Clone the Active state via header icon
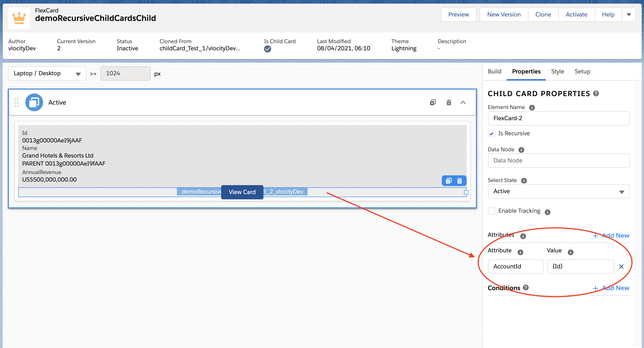The width and height of the screenshot is (644, 348). pyautogui.click(x=433, y=102)
